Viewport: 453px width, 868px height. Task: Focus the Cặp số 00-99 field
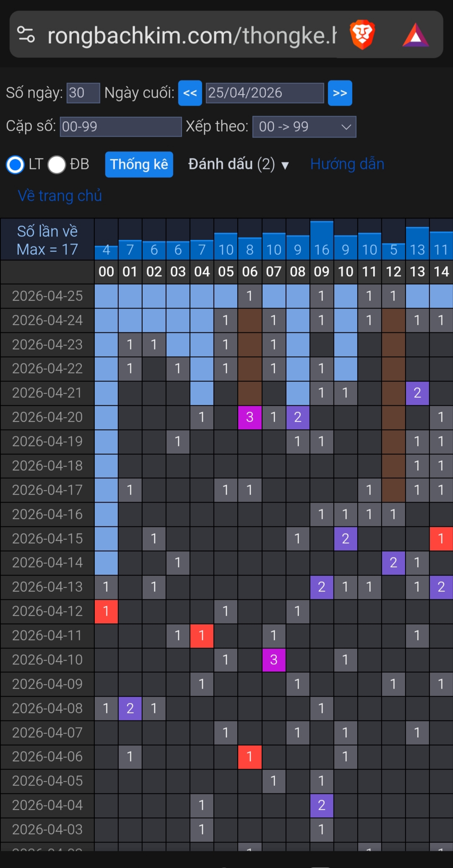pyautogui.click(x=121, y=127)
